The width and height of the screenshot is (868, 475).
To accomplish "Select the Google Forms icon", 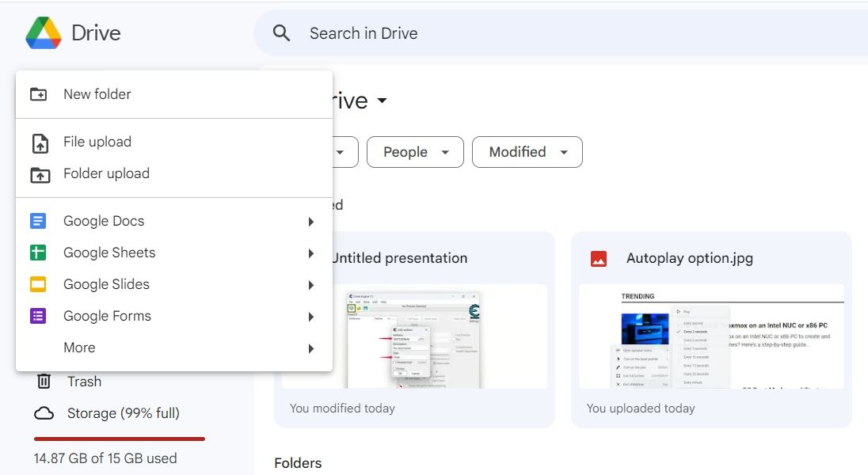I will click(x=37, y=316).
